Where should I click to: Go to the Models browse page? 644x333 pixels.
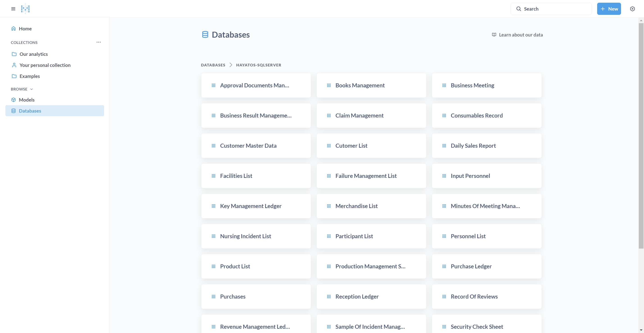coord(55,100)
